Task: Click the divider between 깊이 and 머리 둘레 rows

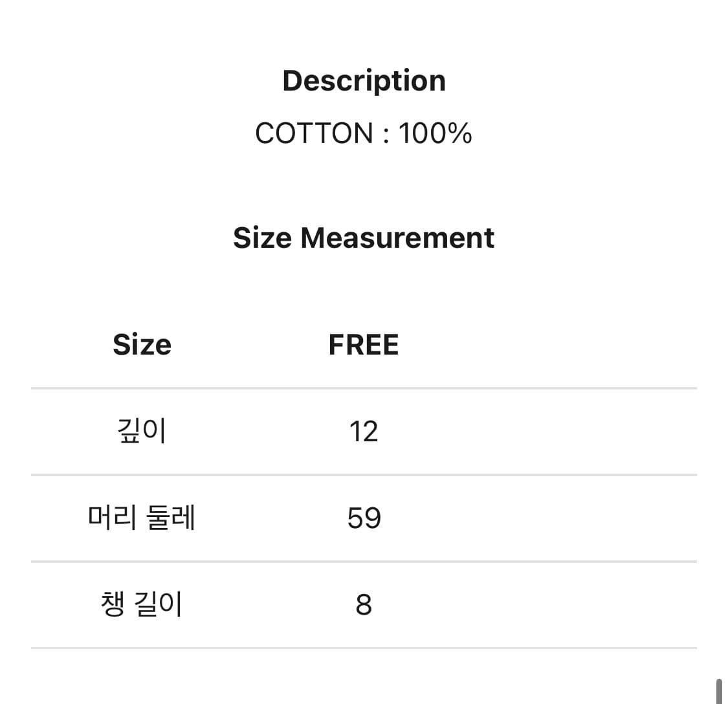Action: click(364, 475)
